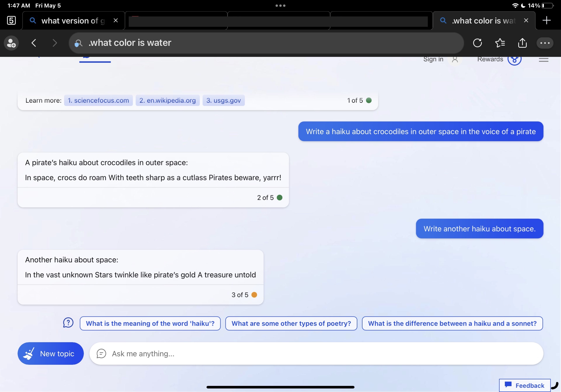Close the 'what color is water' tab
The height and width of the screenshot is (392, 561).
(x=526, y=20)
